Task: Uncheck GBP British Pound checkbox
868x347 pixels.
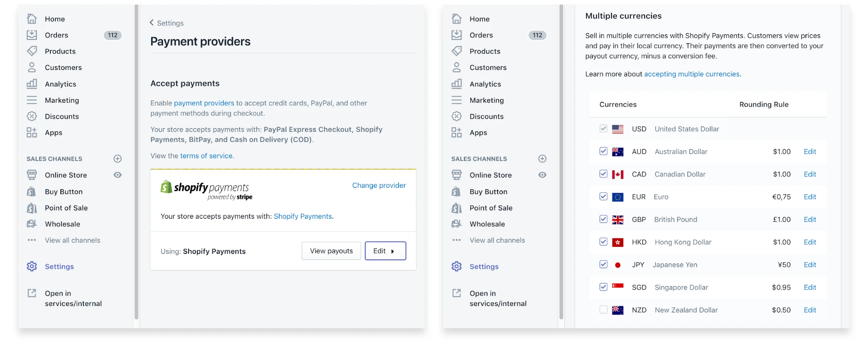Action: click(603, 219)
